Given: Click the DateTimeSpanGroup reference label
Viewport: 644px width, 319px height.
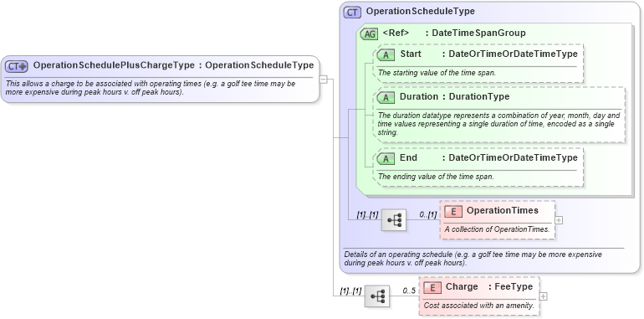Looking at the screenshot, I should click(479, 33).
